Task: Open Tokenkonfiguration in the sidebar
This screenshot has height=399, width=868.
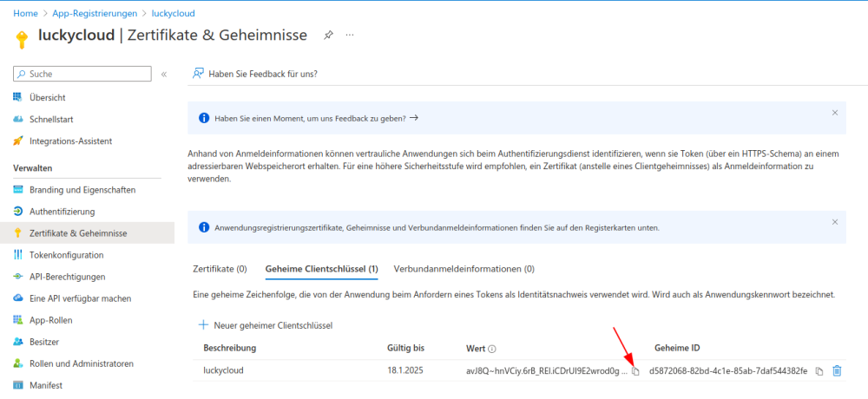Action: point(67,255)
